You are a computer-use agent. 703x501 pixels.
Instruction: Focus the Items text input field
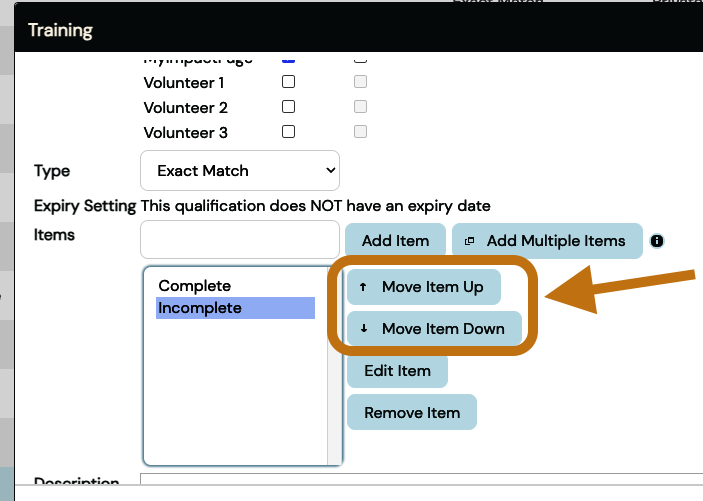(x=240, y=240)
